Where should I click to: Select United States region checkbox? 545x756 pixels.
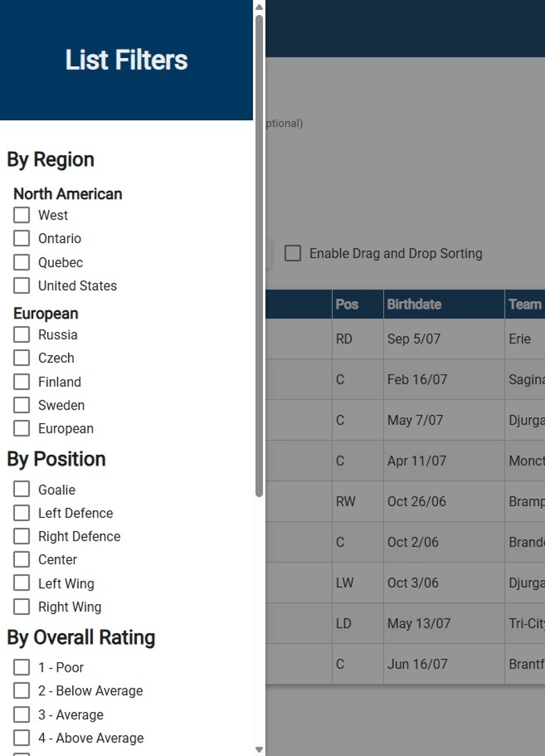(x=21, y=286)
